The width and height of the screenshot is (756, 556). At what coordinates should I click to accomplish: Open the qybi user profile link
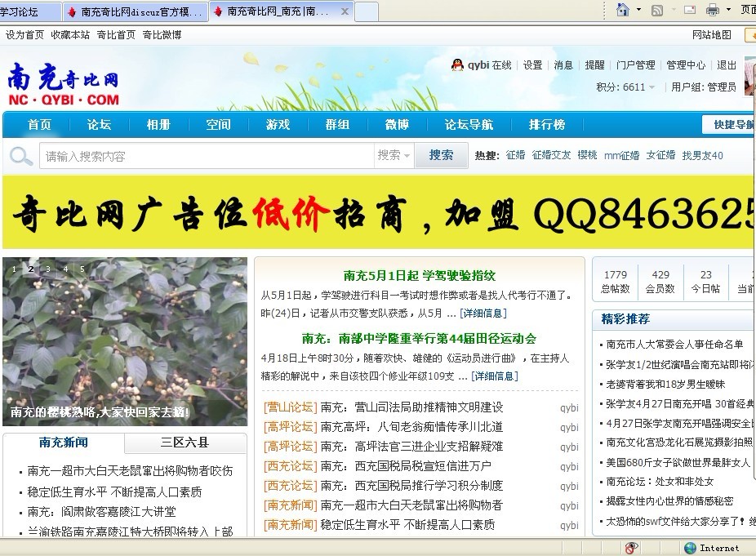pos(478,65)
